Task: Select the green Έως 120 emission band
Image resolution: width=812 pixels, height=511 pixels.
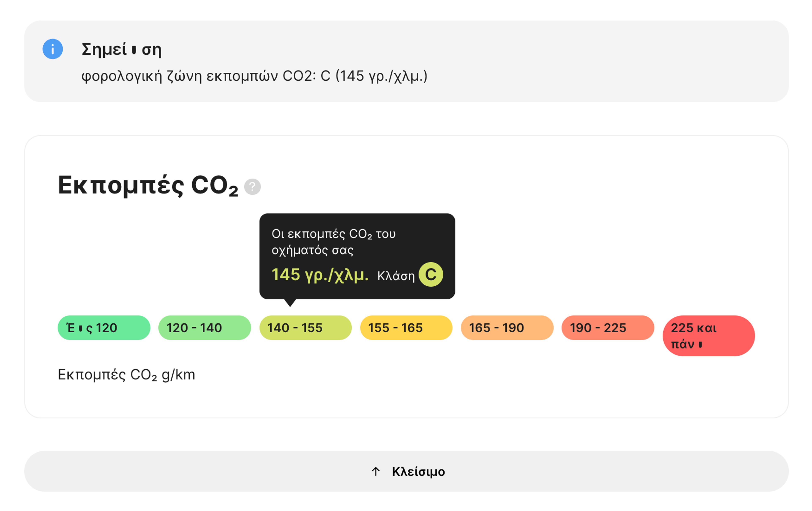Action: [104, 328]
